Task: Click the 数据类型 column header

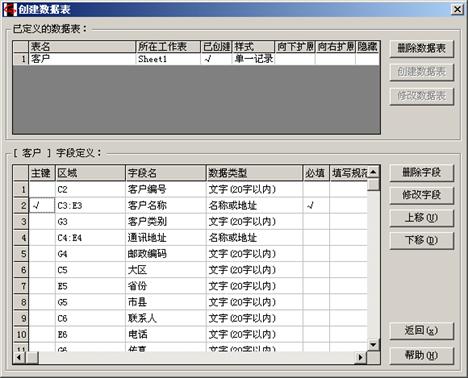Action: click(255, 173)
